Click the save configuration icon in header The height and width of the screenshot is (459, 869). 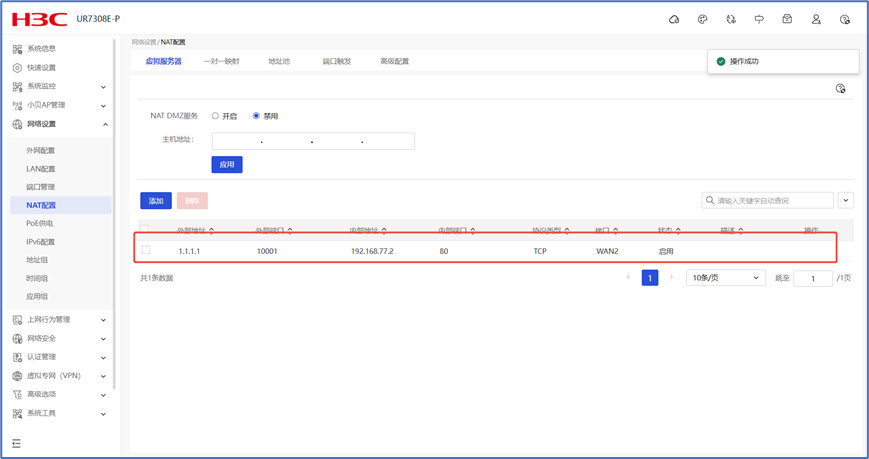787,19
